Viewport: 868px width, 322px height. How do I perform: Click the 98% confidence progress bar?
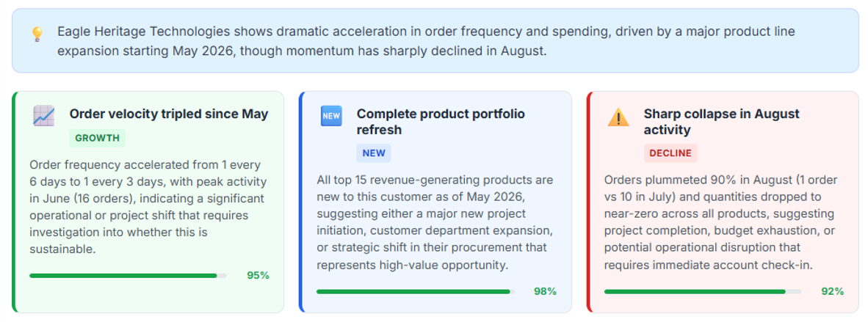click(x=415, y=291)
